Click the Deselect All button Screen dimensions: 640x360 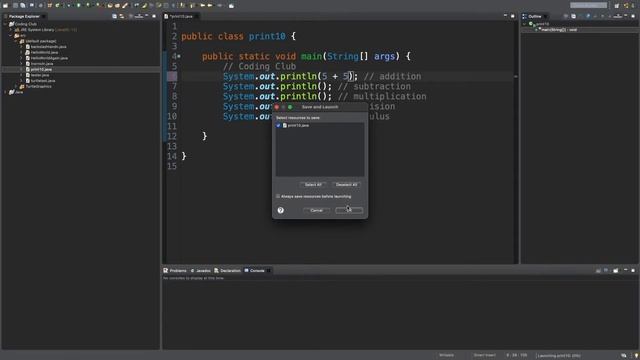coord(346,184)
